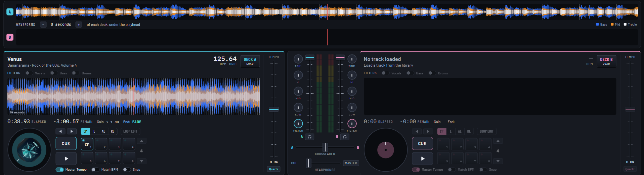Open Deck A Quartz tempo mode

(274, 169)
